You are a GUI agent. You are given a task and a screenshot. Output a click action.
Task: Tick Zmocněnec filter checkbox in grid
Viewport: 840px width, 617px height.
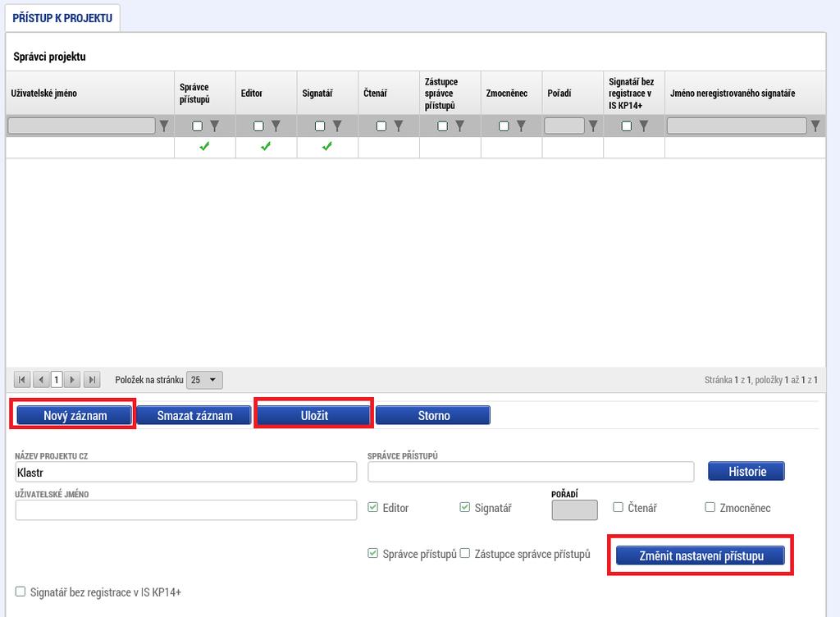pos(504,126)
